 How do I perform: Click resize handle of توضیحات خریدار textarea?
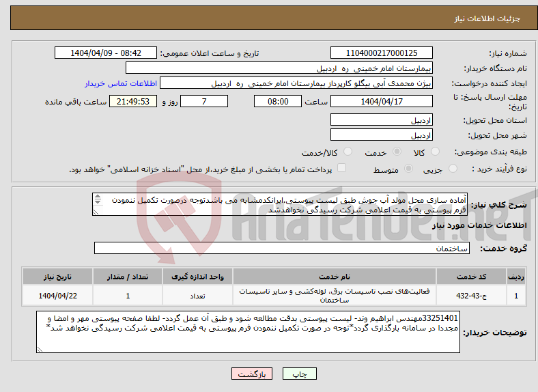click(40, 349)
